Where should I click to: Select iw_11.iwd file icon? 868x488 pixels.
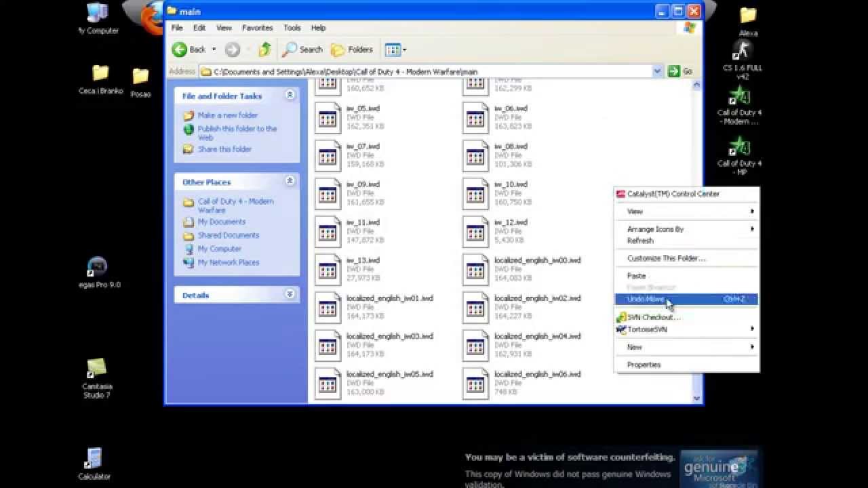point(328,232)
